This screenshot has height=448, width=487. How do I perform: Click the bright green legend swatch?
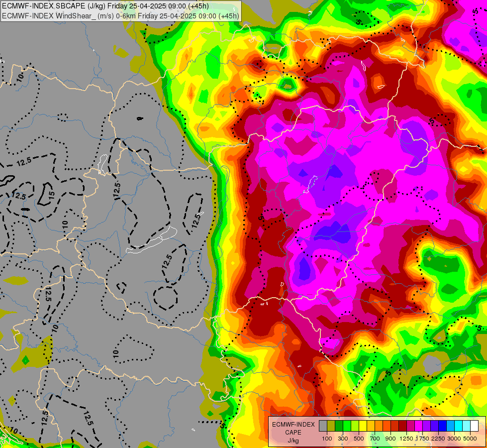click(x=347, y=426)
